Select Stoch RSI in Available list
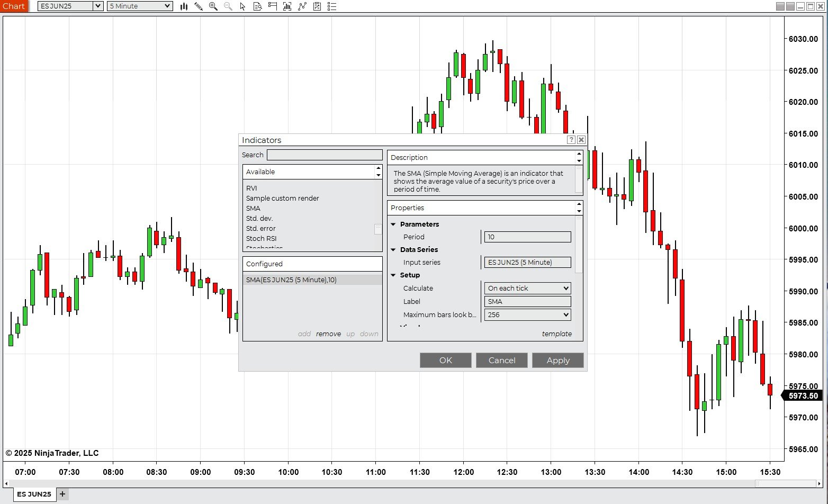 [262, 238]
